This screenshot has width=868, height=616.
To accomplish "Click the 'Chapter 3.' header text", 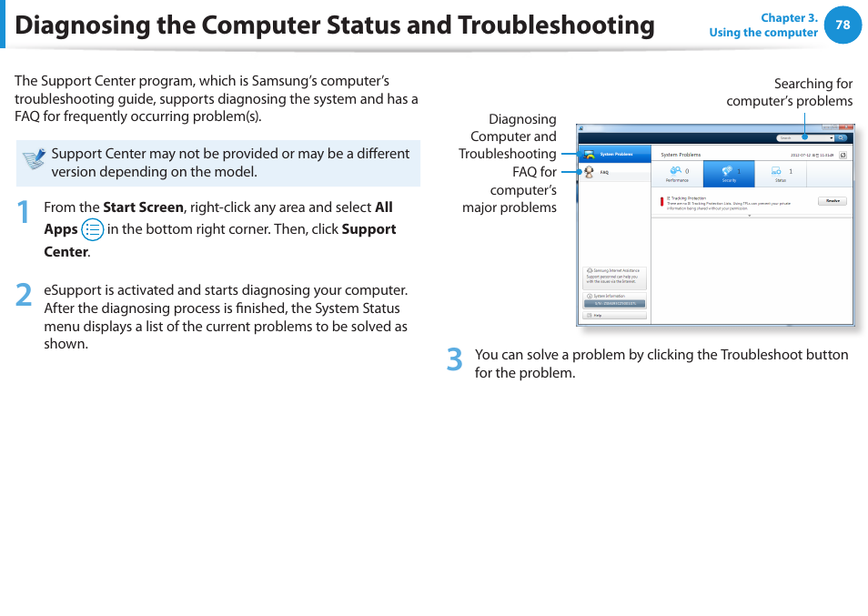I will 789,17.
